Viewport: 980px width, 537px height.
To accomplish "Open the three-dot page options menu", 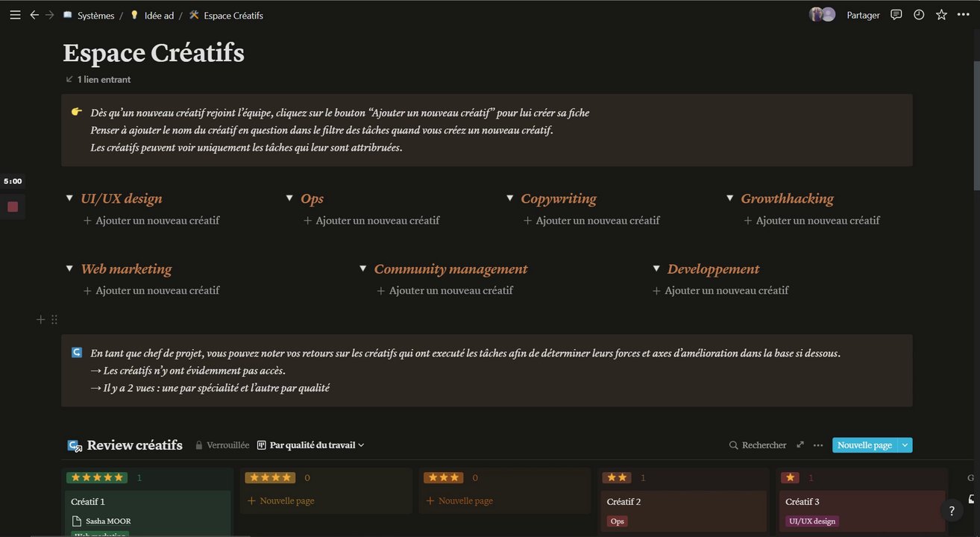I will coord(963,15).
